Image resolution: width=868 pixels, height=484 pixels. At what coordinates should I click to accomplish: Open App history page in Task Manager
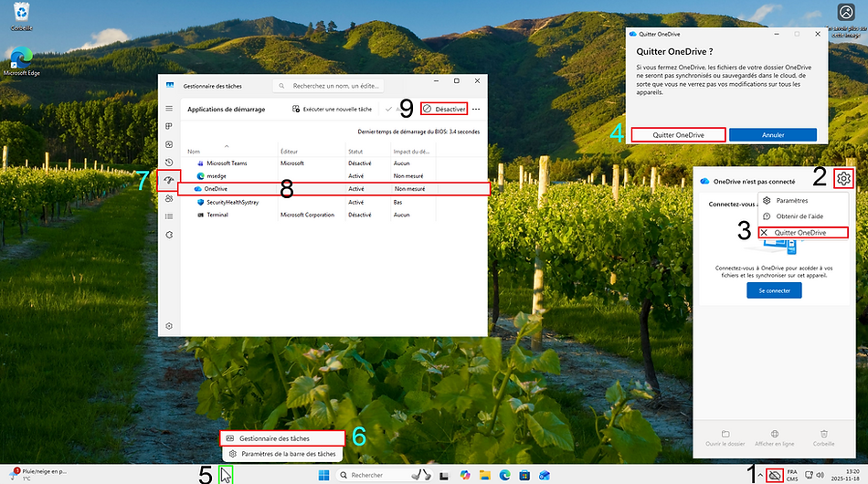pos(169,162)
